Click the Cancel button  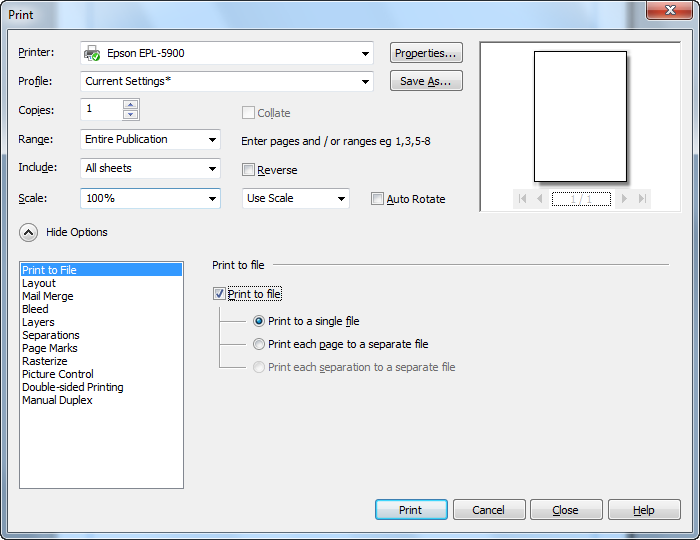[x=489, y=510]
